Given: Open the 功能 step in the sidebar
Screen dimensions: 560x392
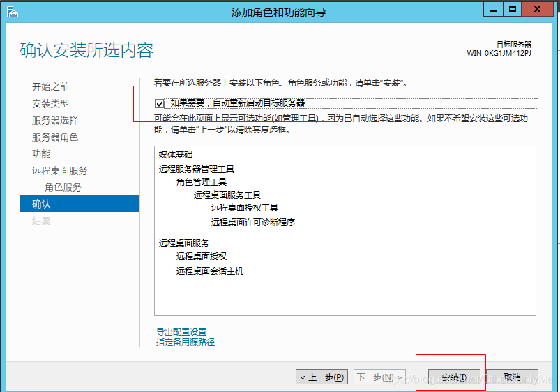Looking at the screenshot, I should click(41, 154).
